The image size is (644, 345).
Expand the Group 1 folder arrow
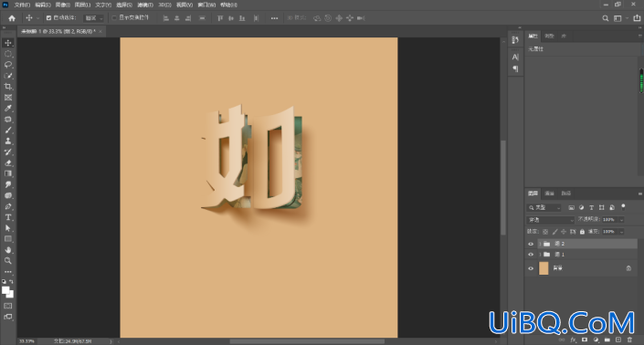tap(540, 255)
